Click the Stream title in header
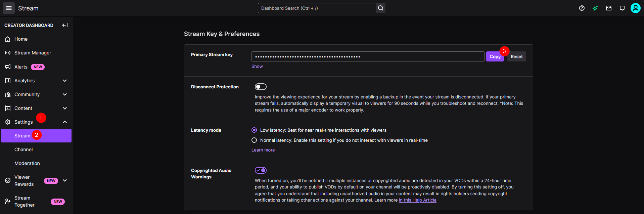Viewport: 644px width, 214px height. click(x=28, y=8)
